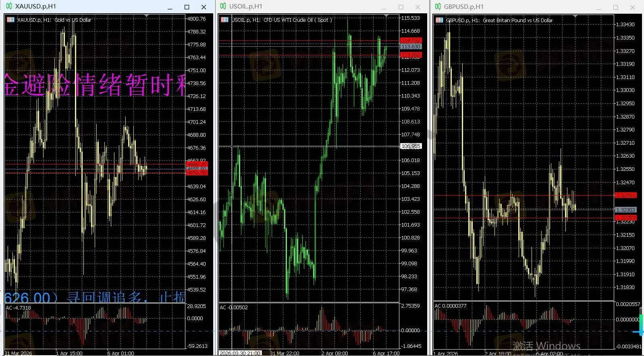The image size is (644, 356).
Task: Maximize the GBPUSD.p,H1 chart window
Action: (615, 7)
